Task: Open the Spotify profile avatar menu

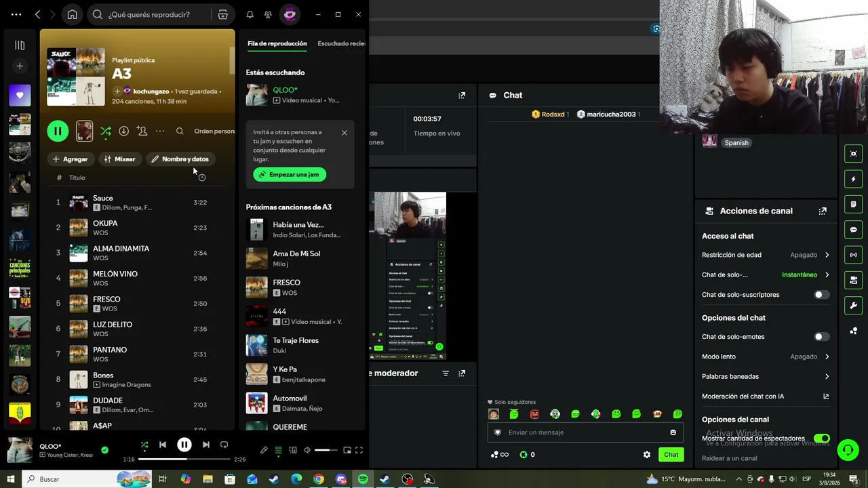Action: coord(290,14)
